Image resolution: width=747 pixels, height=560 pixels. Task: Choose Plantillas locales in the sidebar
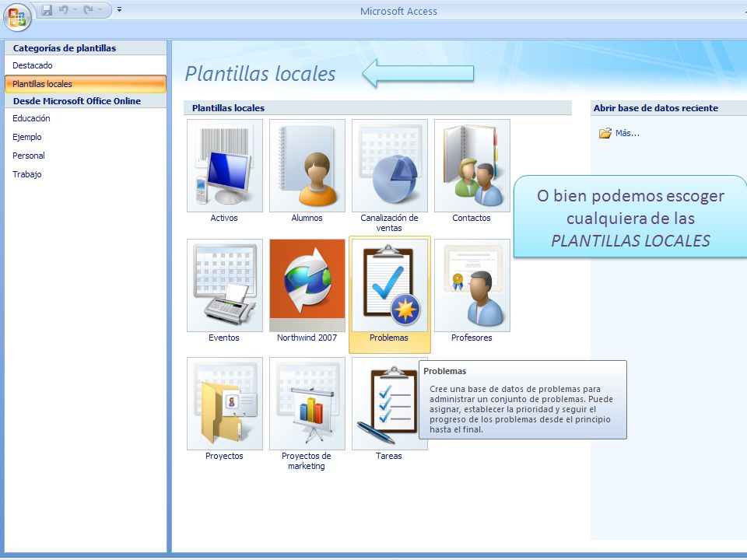click(x=86, y=84)
